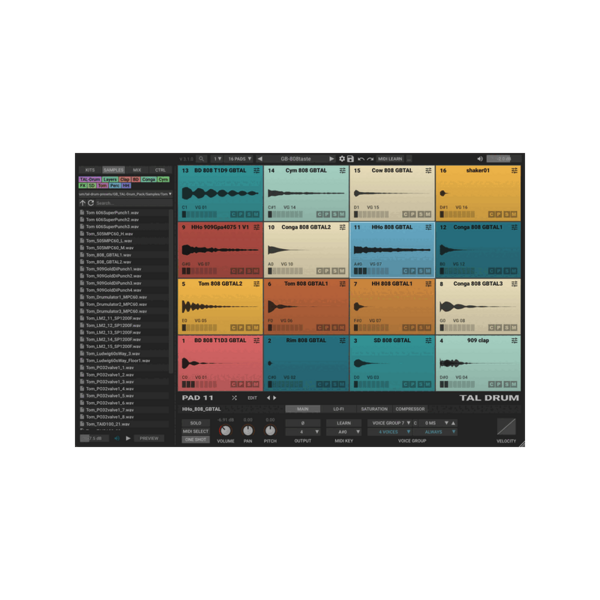
Task: Click the LEARN MIDI key button
Action: coord(344,423)
